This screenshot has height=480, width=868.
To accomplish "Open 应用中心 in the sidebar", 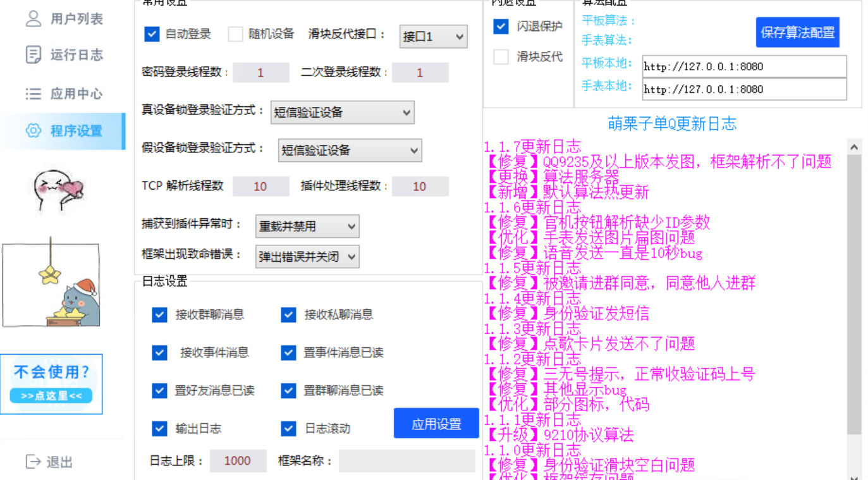I will [x=76, y=94].
